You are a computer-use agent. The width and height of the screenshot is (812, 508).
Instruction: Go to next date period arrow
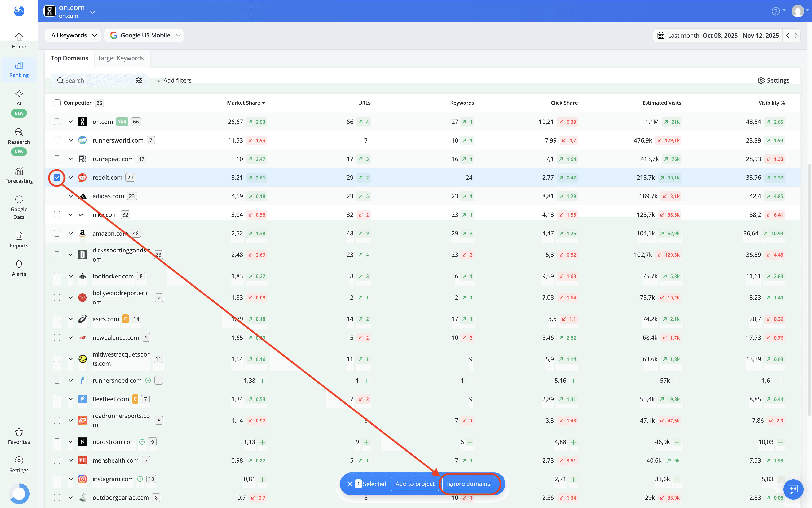coord(796,35)
